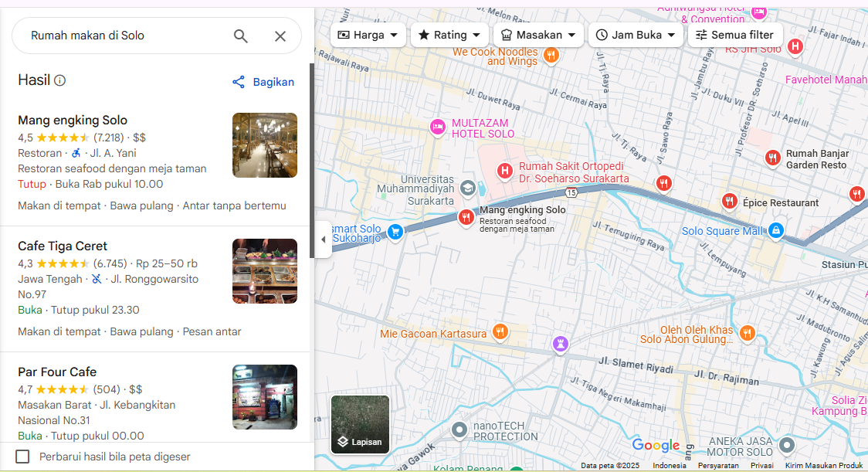Click Universitas Muhammadiyah Surakarta marker icon

tap(468, 188)
